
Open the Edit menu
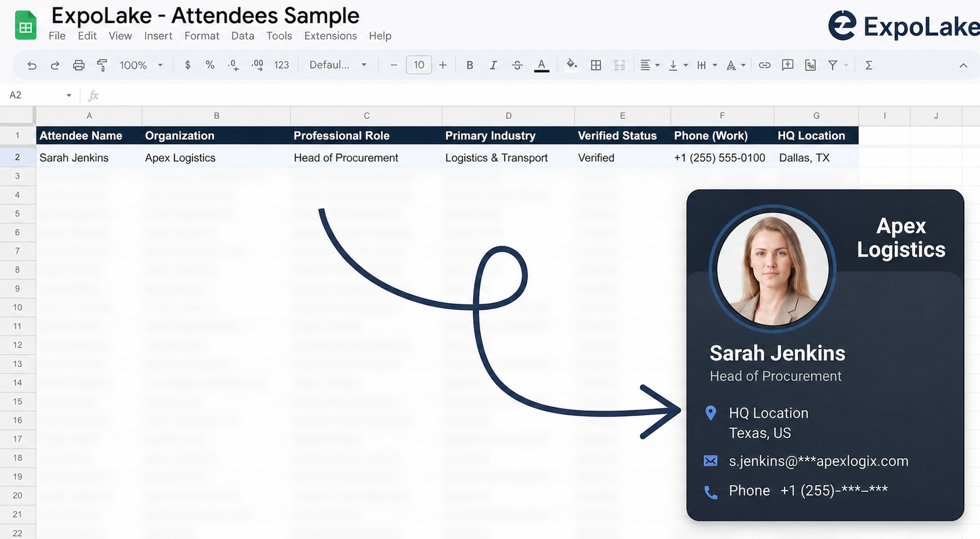point(87,36)
